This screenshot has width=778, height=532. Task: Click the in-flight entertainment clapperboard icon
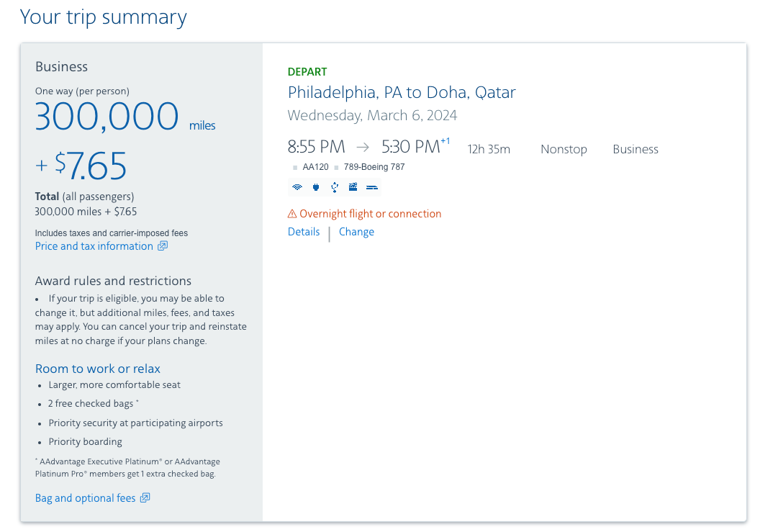pos(353,187)
